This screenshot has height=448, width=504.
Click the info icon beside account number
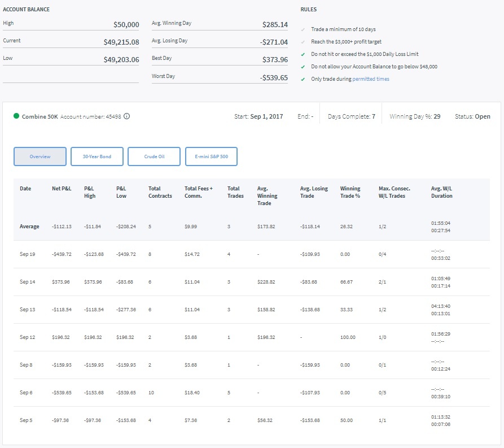(x=126, y=116)
